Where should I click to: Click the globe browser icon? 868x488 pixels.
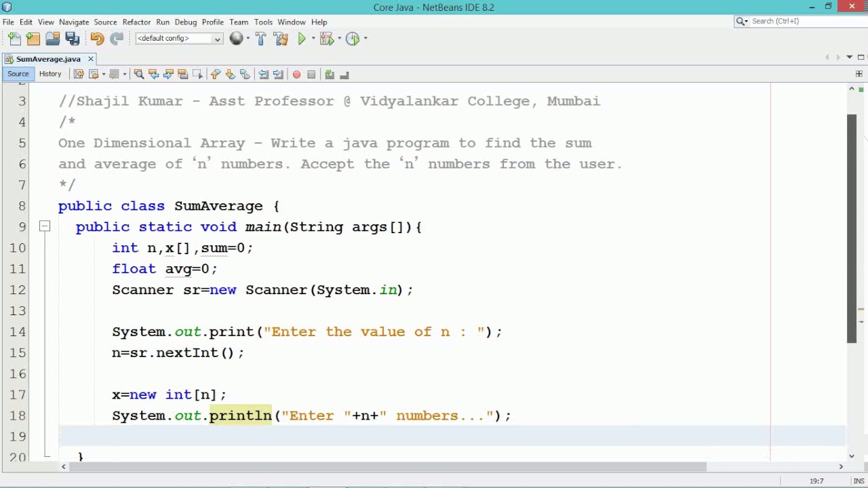point(235,39)
